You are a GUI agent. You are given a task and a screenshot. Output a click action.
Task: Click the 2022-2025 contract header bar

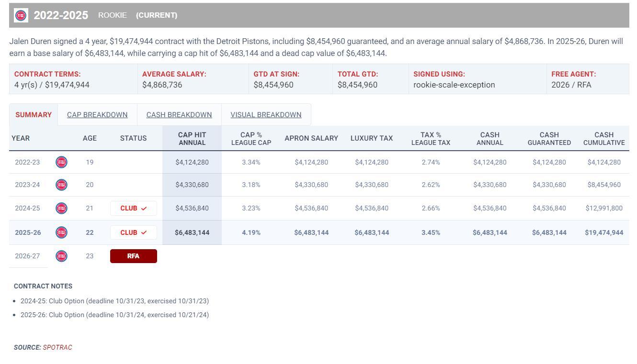335,15
